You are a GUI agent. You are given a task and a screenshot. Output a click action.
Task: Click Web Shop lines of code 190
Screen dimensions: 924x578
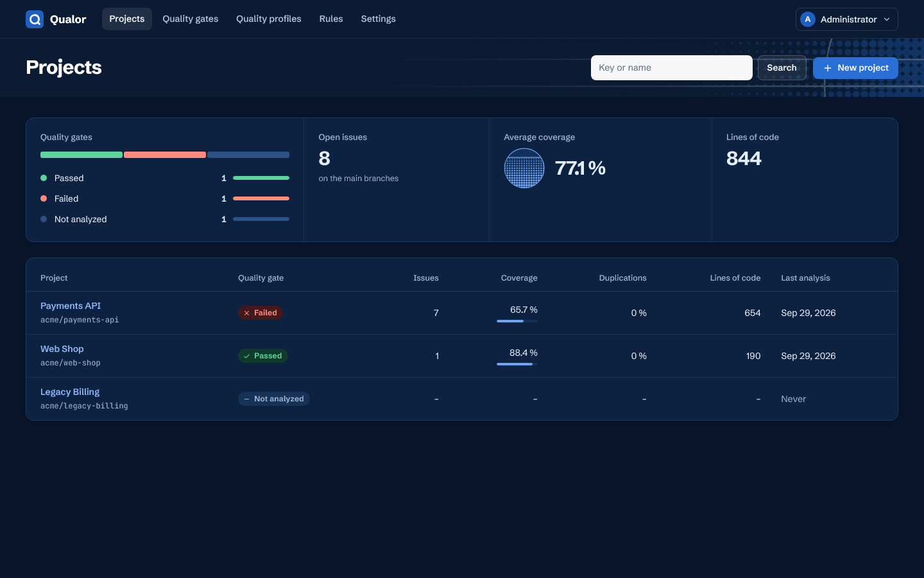[x=753, y=356]
